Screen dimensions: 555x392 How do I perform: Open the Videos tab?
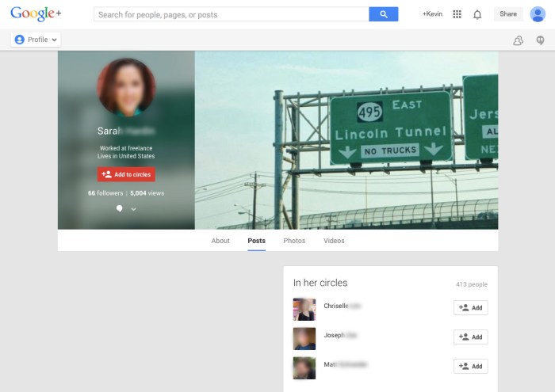pyautogui.click(x=334, y=241)
